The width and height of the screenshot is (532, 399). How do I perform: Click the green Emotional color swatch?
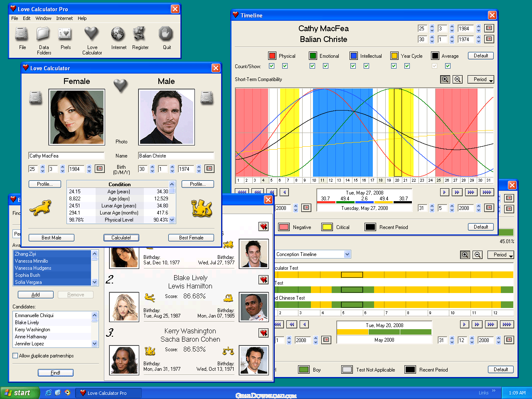coord(313,56)
